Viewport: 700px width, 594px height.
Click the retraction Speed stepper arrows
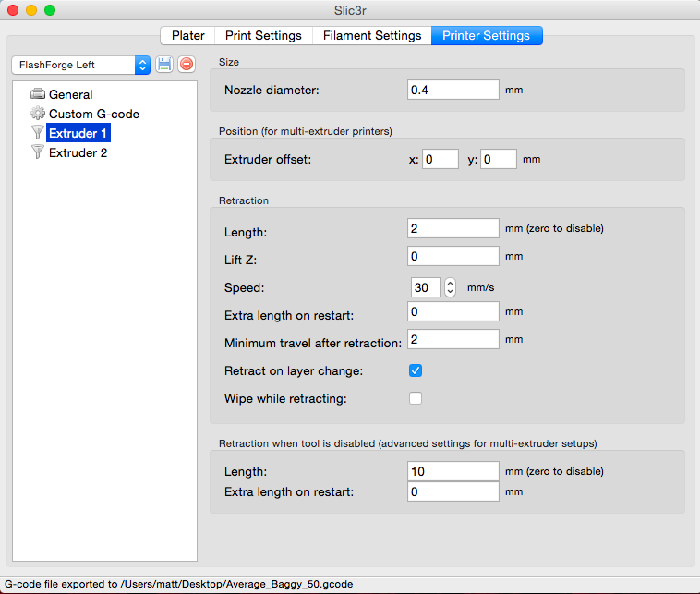click(451, 287)
